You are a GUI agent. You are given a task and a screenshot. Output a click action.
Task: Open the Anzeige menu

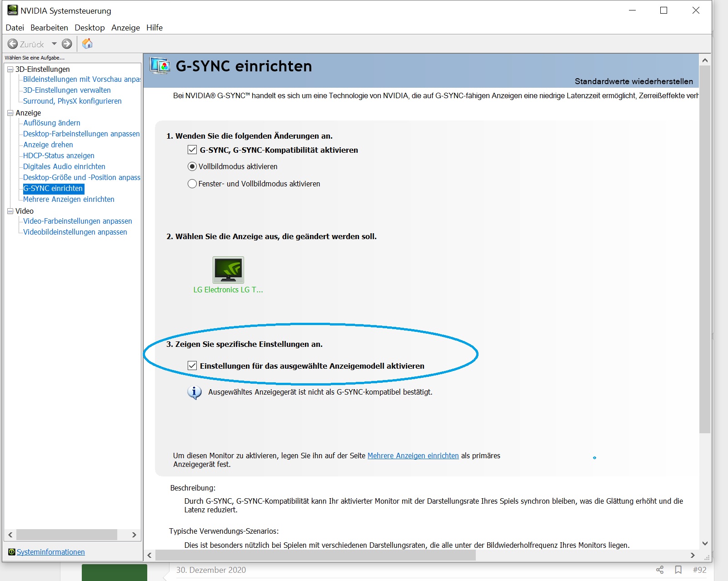125,27
